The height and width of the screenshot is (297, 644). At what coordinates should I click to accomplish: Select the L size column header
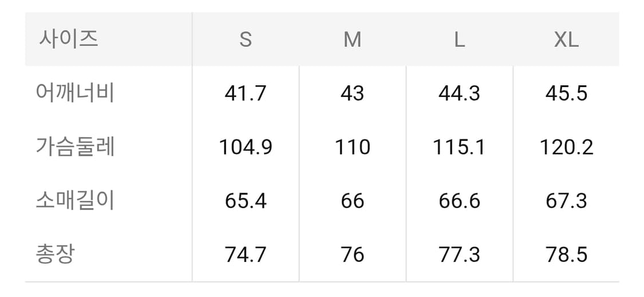[459, 40]
